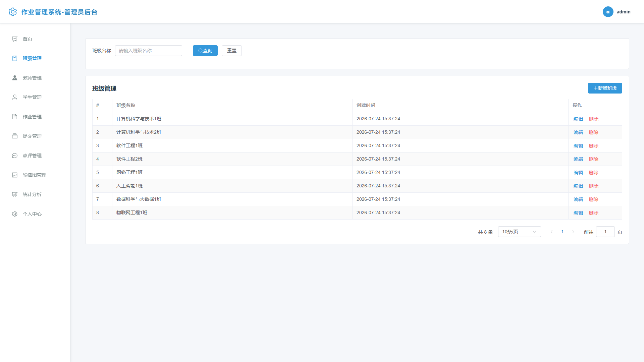Click the gear logo icon in header
The image size is (644, 362).
pyautogui.click(x=13, y=12)
